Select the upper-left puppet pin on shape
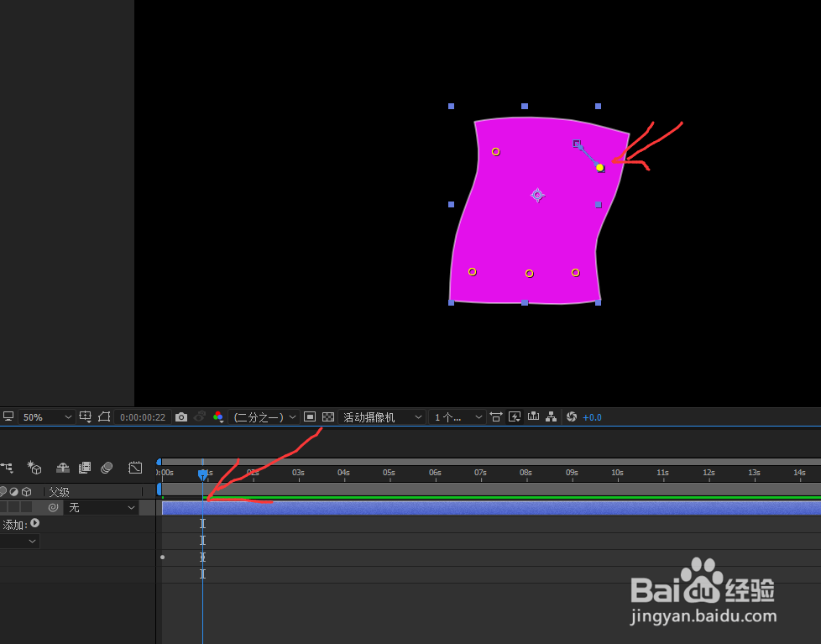 pyautogui.click(x=496, y=152)
